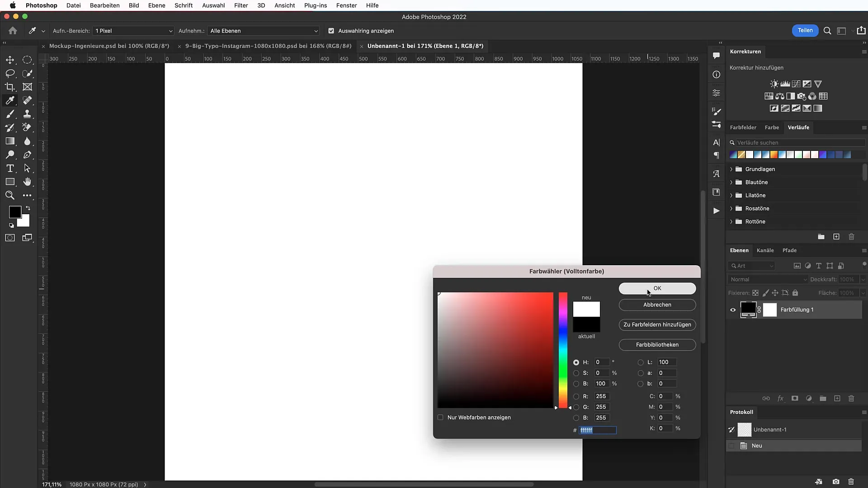Switch to the Kanäle tab
The height and width of the screenshot is (488, 868).
coord(765,250)
